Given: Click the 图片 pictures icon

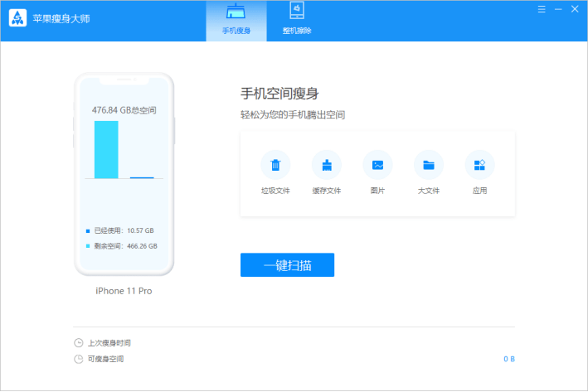Looking at the screenshot, I should pyautogui.click(x=377, y=165).
